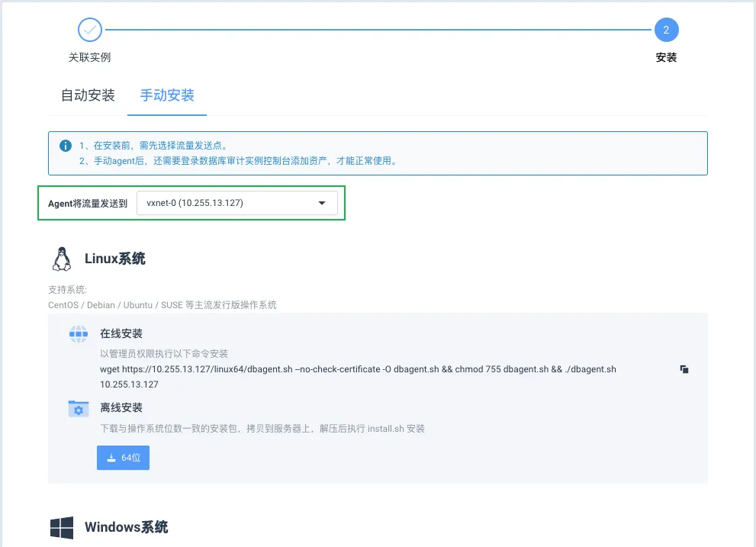Click the 在线安装 section title
This screenshot has width=756, height=547.
[x=121, y=333]
